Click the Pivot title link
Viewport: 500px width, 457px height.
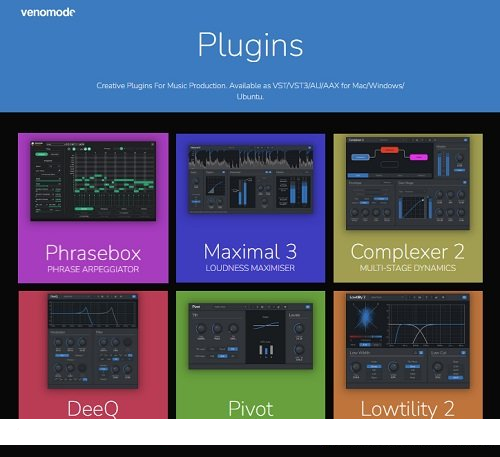(x=251, y=409)
